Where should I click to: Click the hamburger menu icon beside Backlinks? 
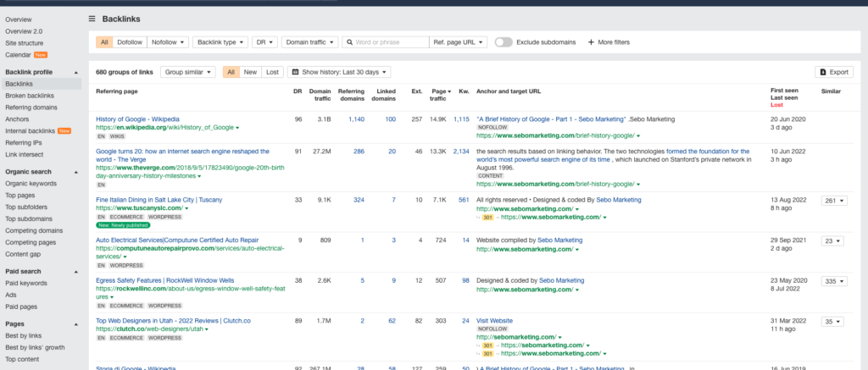[92, 19]
